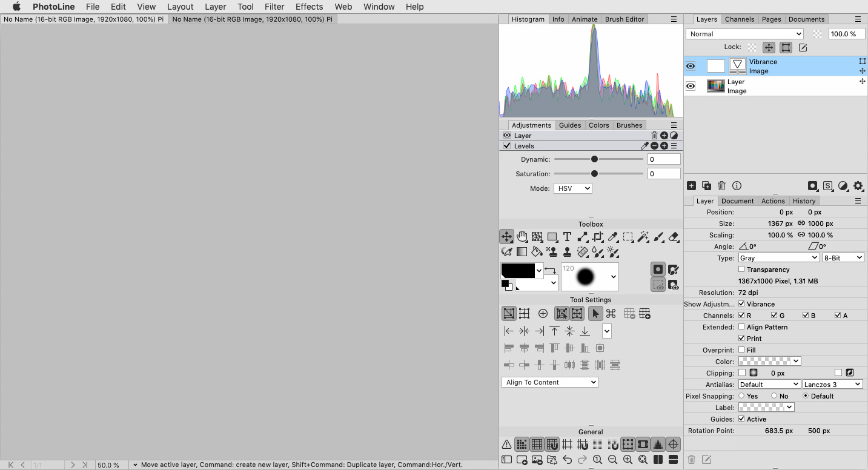This screenshot has height=470, width=868.
Task: Click the foreground color swatch
Action: [x=518, y=270]
